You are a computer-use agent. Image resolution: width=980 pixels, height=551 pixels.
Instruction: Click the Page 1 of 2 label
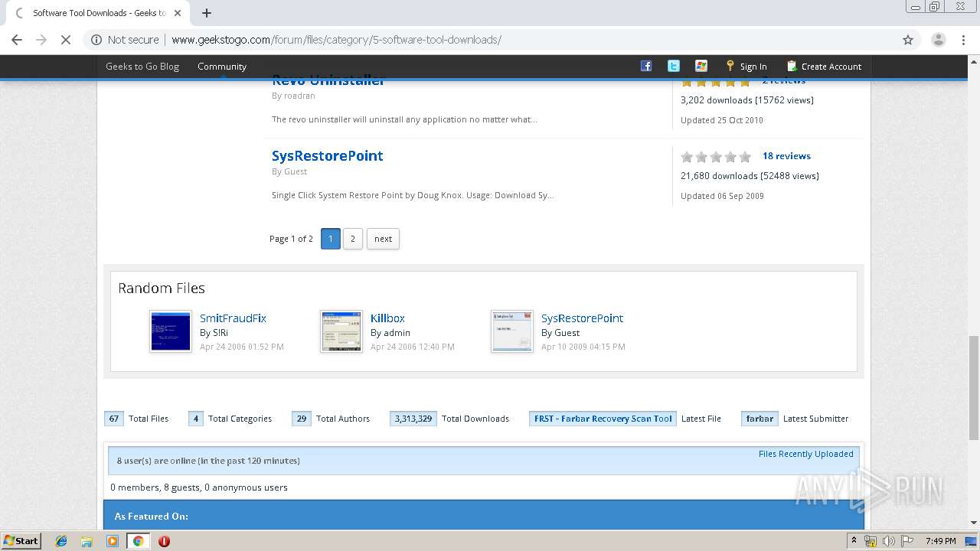(x=291, y=239)
